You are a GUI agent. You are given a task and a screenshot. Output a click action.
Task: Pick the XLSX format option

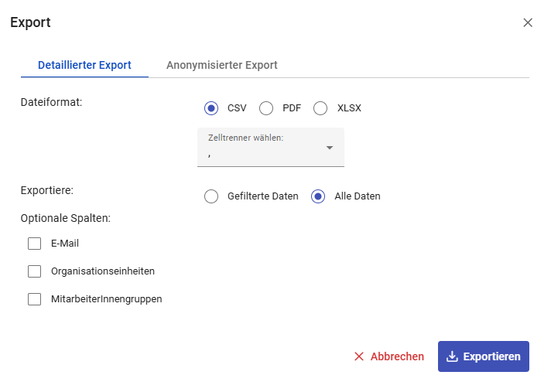pos(321,108)
